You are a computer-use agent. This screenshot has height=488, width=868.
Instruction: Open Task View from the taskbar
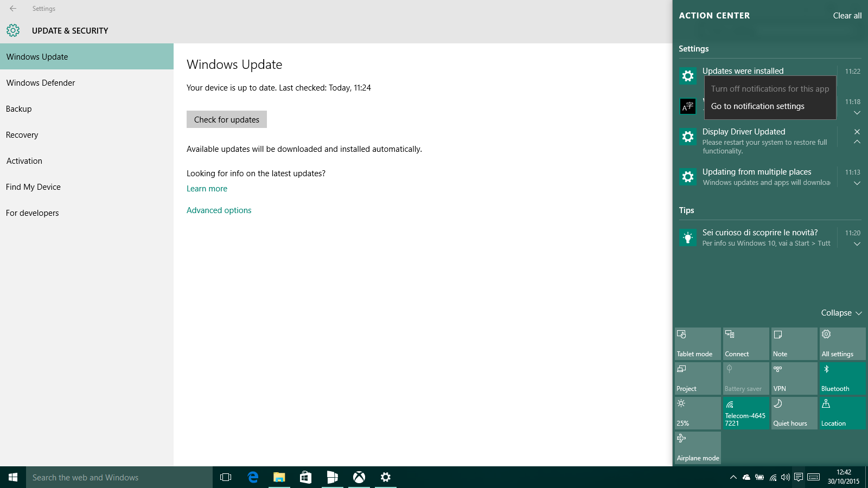(226, 477)
